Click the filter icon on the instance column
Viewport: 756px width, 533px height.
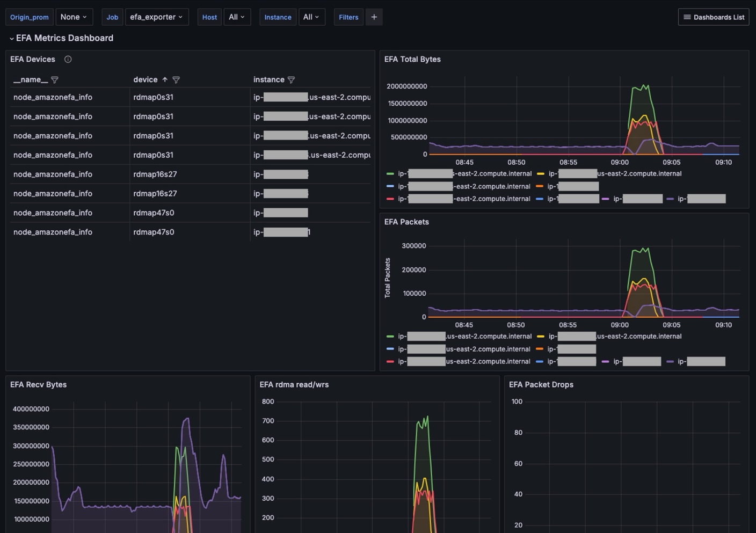[x=291, y=79]
